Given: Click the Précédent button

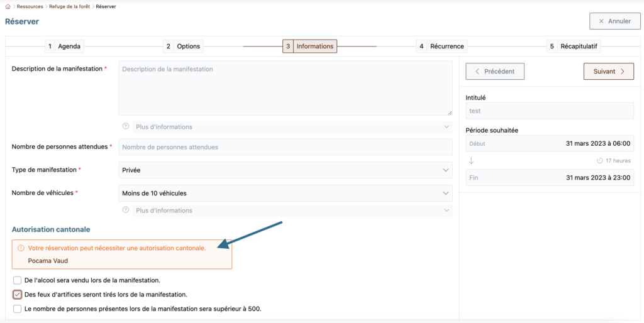Looking at the screenshot, I should point(495,72).
